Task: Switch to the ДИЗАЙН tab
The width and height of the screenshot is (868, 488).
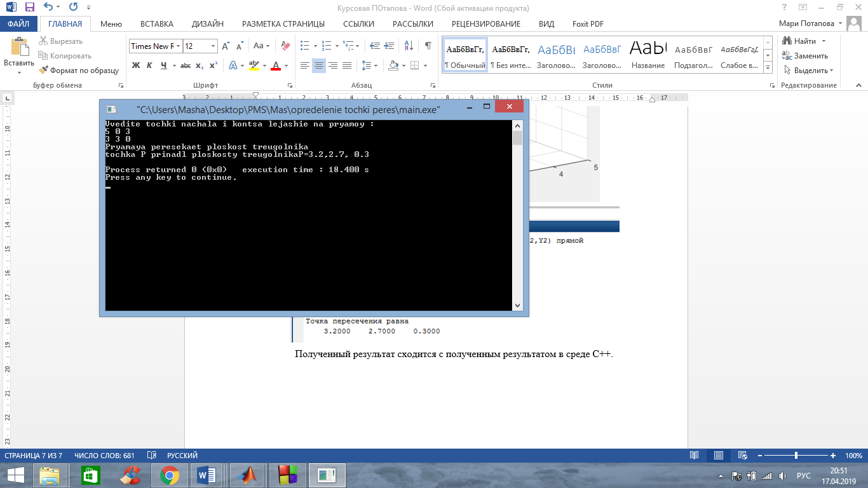Action: (x=208, y=24)
